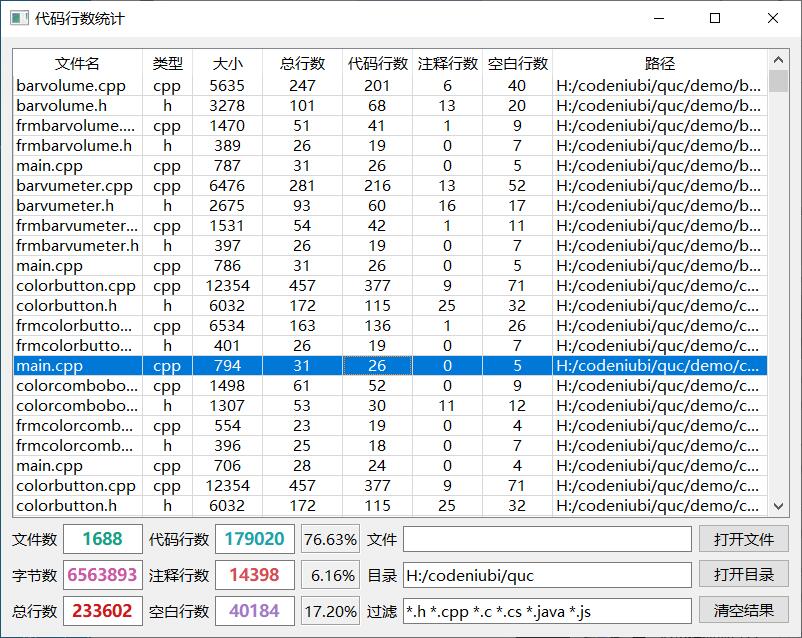
Task: Click the scrollbar up arrow
Action: pos(777,59)
